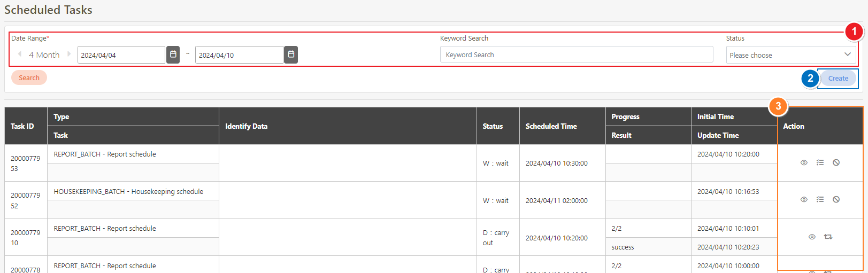This screenshot has width=868, height=273.
Task: View details of task 2000077953
Action: tap(804, 163)
